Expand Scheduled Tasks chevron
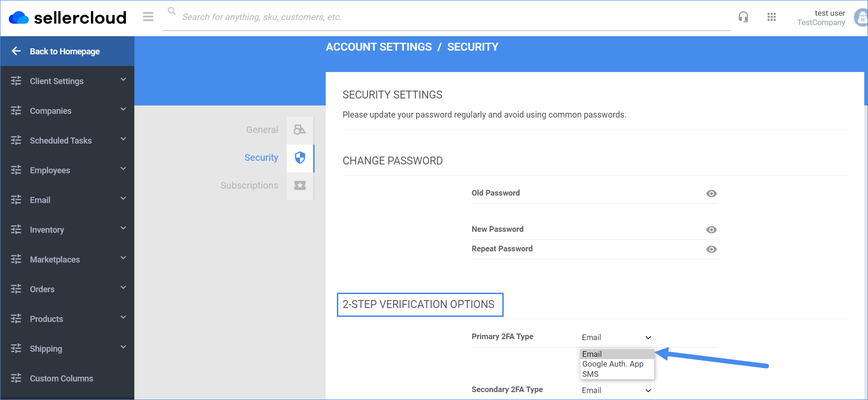 (123, 139)
